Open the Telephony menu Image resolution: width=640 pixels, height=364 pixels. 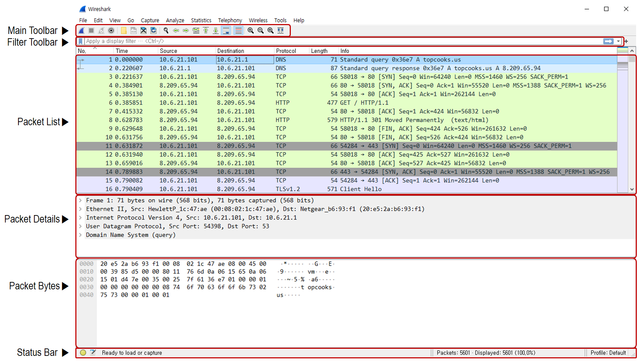(230, 21)
